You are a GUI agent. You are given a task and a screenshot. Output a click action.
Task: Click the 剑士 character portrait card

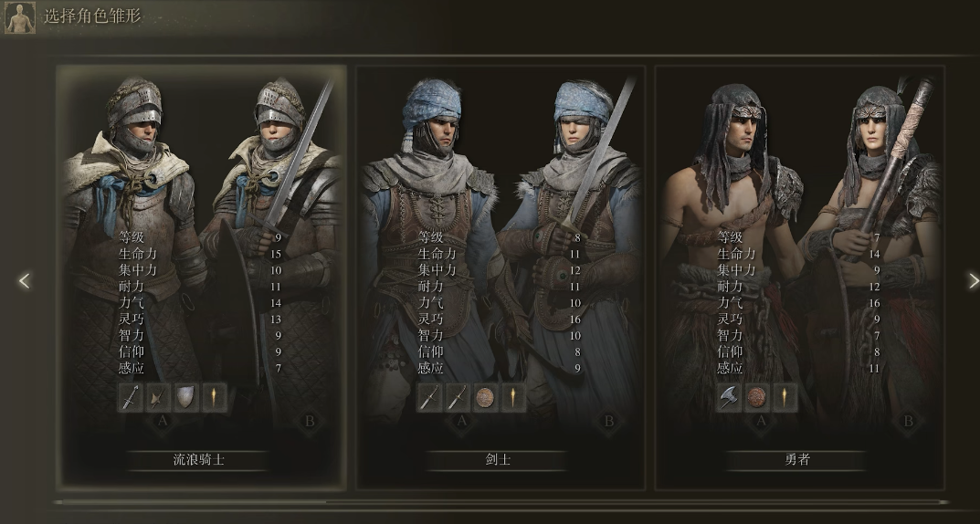point(501,278)
